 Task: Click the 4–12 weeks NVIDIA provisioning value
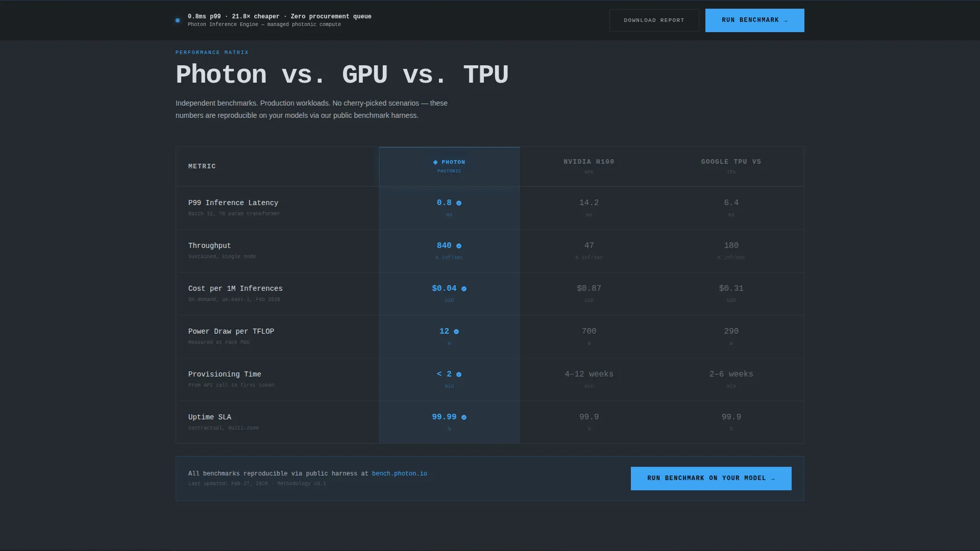(x=589, y=374)
